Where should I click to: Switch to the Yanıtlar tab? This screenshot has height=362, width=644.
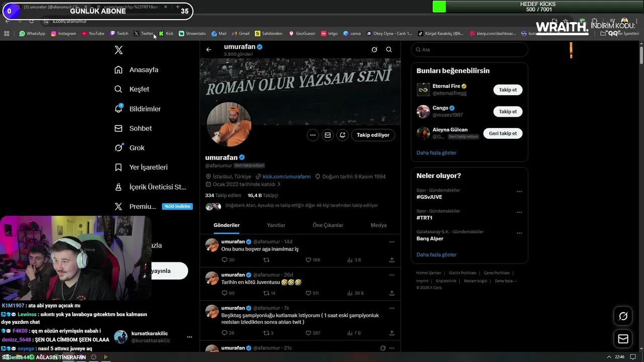click(x=276, y=225)
